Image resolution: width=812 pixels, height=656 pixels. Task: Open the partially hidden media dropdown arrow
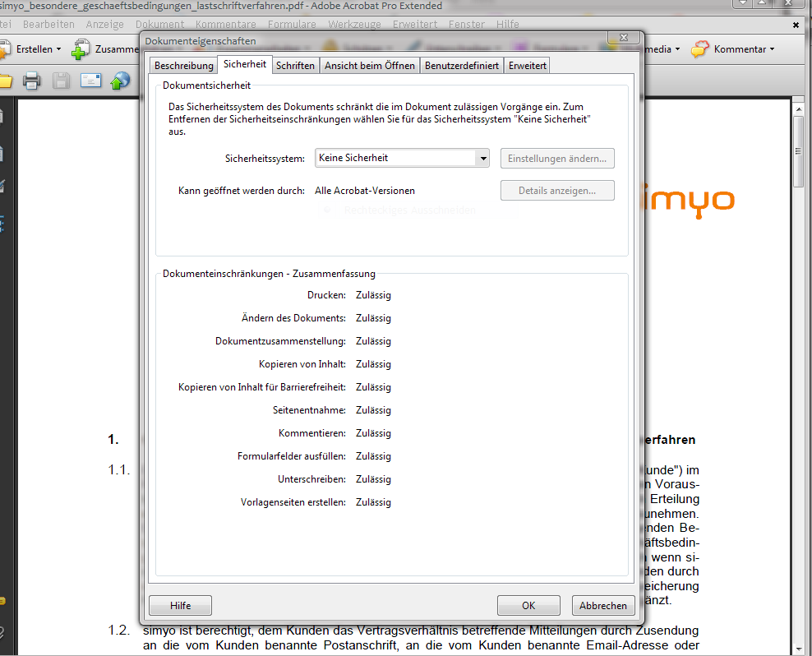tap(677, 49)
